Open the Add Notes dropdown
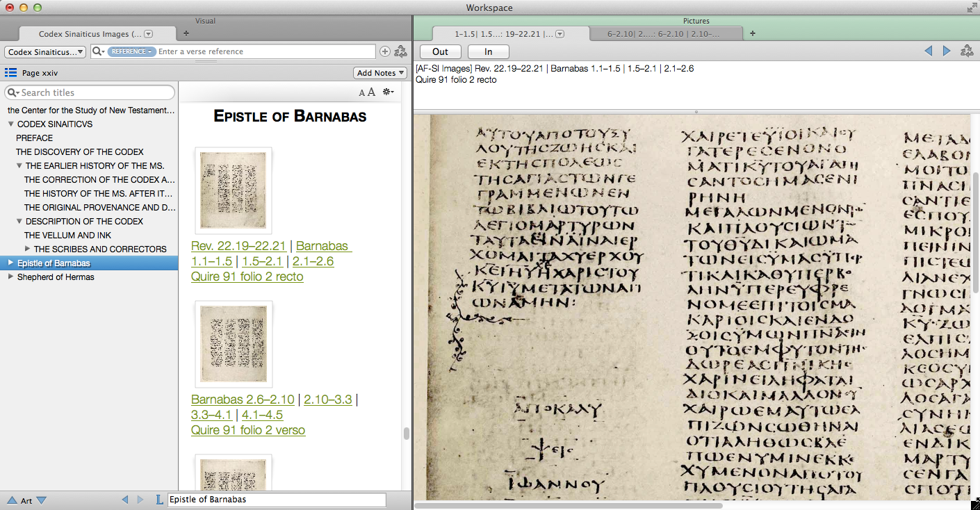The height and width of the screenshot is (510, 980). tap(380, 73)
